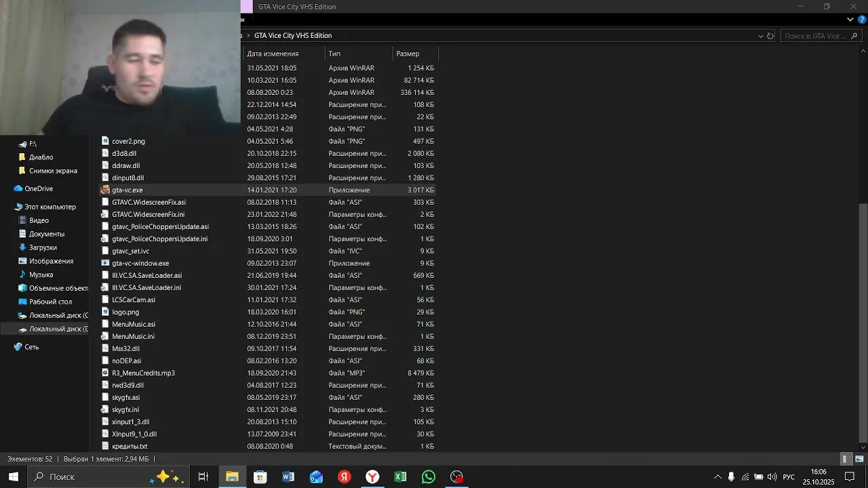Click the cover2.png file icon

(x=105, y=141)
